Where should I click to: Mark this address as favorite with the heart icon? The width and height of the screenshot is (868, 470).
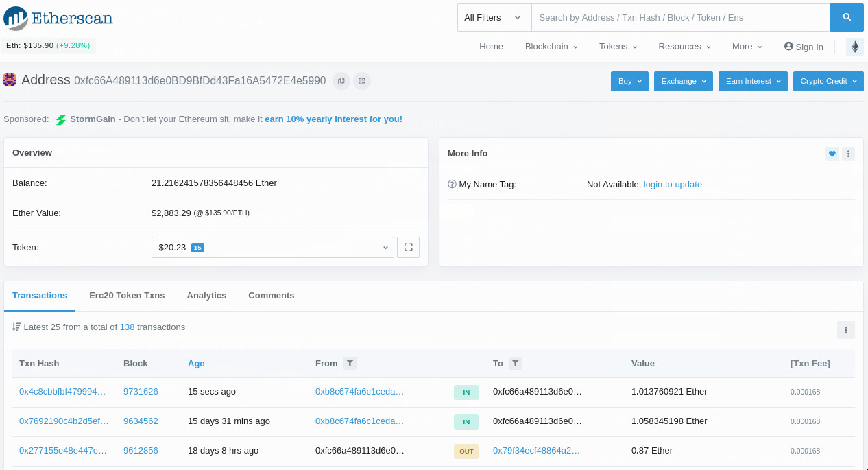(832, 154)
